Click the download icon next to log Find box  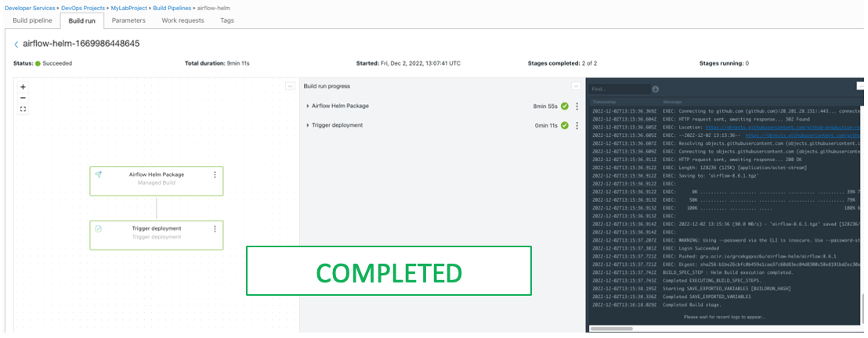pos(656,89)
